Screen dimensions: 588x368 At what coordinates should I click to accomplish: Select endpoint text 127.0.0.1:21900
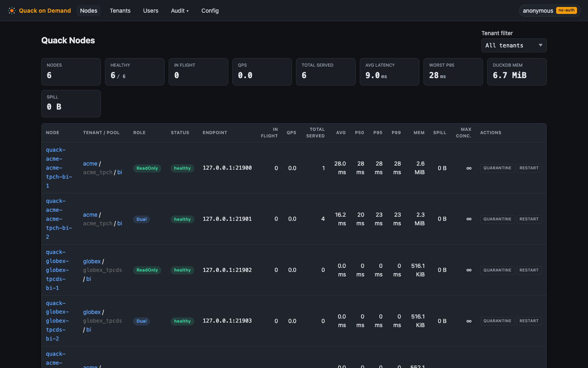pyautogui.click(x=227, y=168)
